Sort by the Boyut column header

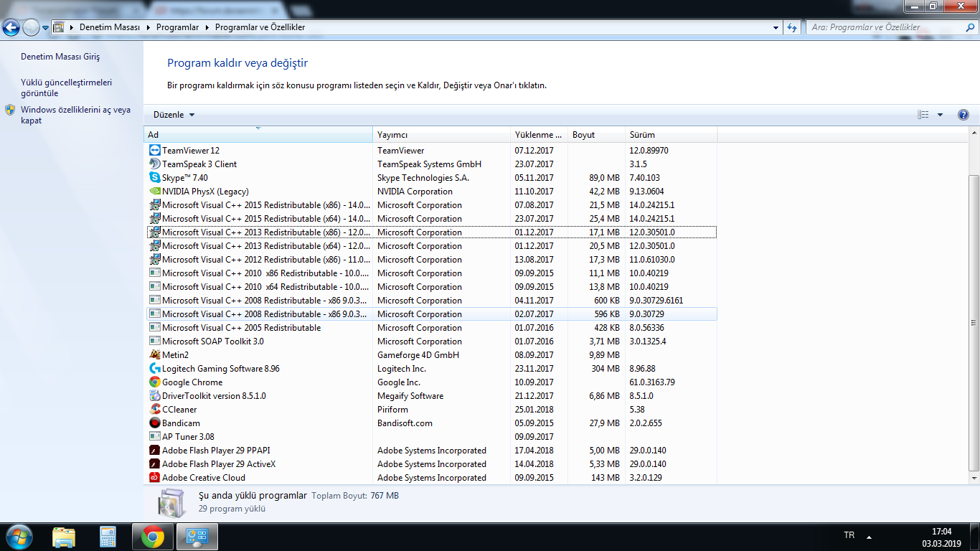(597, 135)
